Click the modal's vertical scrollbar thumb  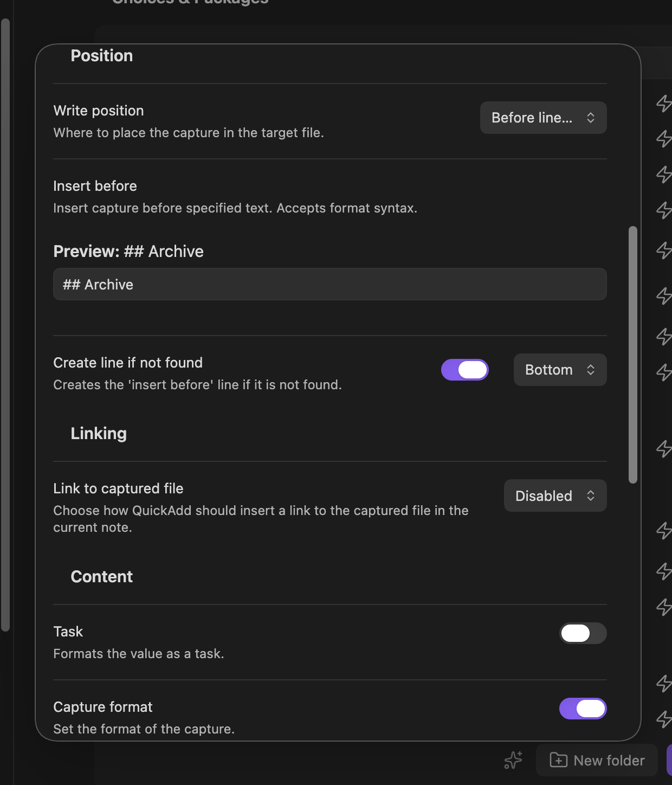click(632, 355)
